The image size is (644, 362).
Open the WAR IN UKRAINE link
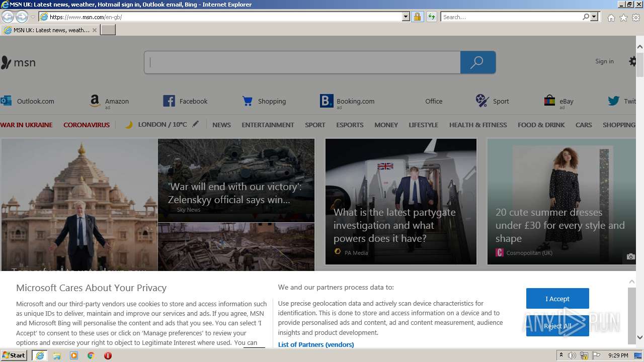point(26,125)
